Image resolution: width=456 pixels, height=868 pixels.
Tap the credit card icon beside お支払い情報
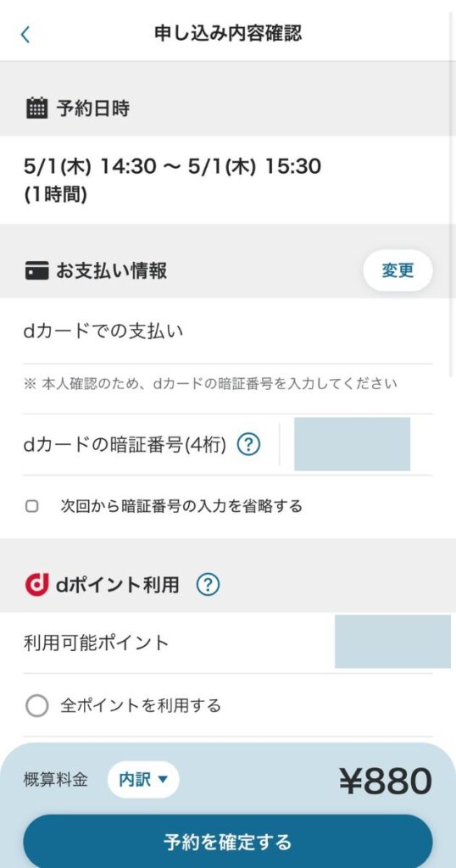click(x=36, y=271)
